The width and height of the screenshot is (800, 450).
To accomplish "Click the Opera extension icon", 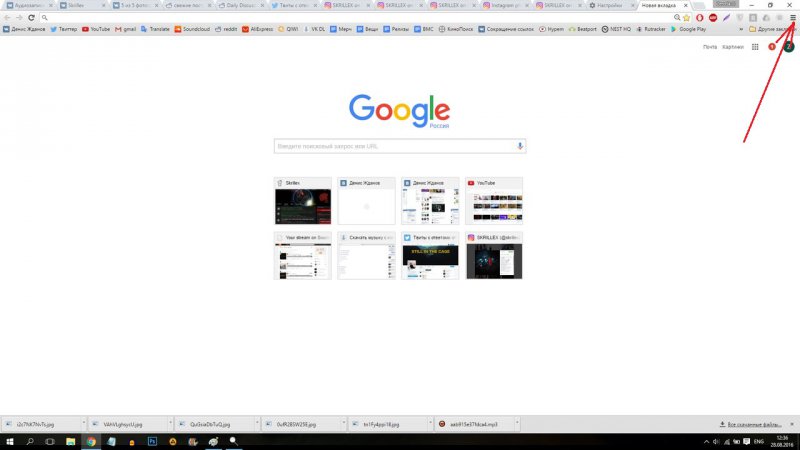I will [701, 18].
